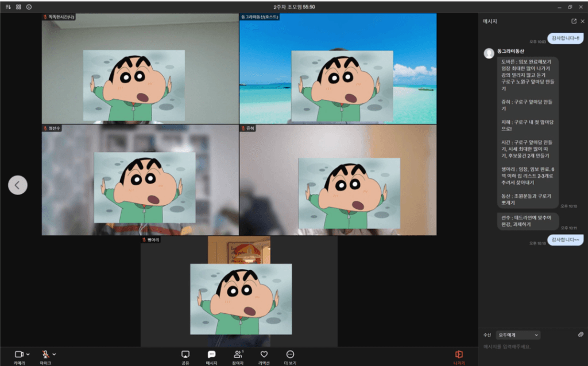
Task: Pop out the message panel to new window
Action: 574,21
